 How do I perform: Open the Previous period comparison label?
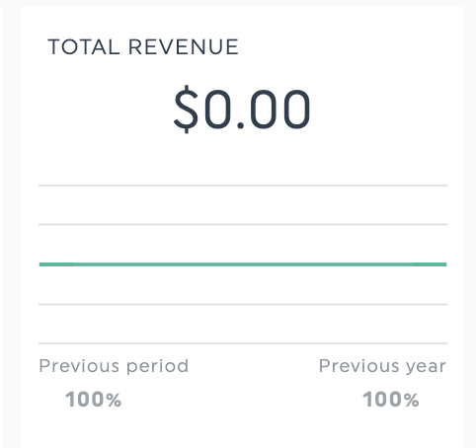[x=114, y=366]
